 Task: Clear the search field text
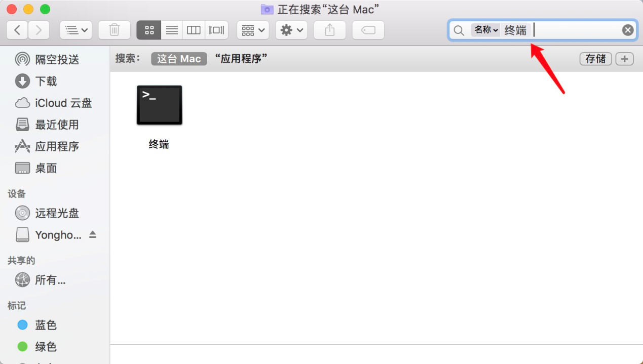click(x=628, y=30)
